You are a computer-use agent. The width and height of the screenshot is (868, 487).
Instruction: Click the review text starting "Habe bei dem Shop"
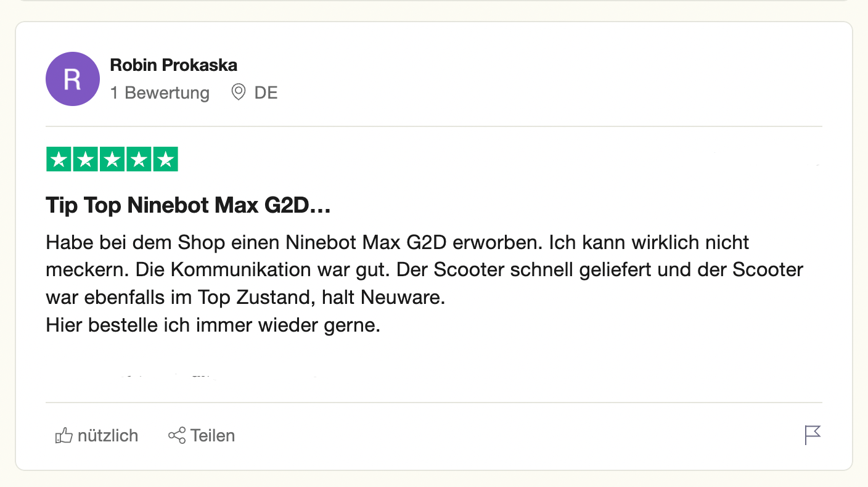point(425,284)
